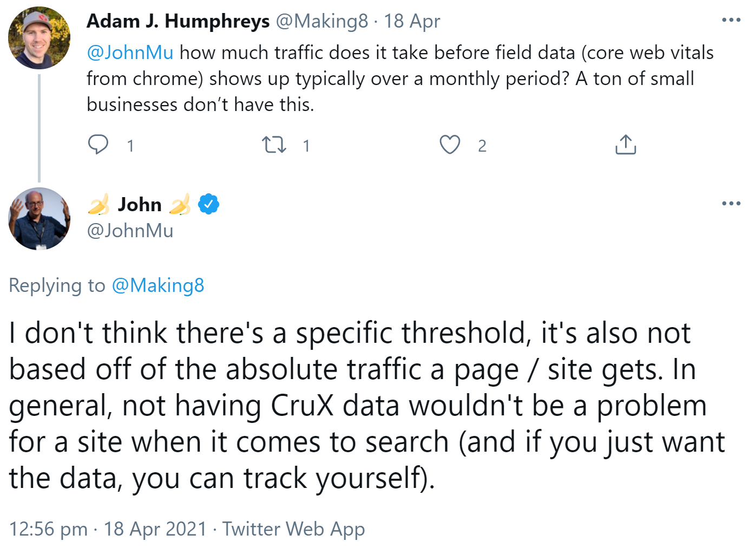This screenshot has width=756, height=554.
Task: Open more options on John's reply
Action: tap(731, 204)
